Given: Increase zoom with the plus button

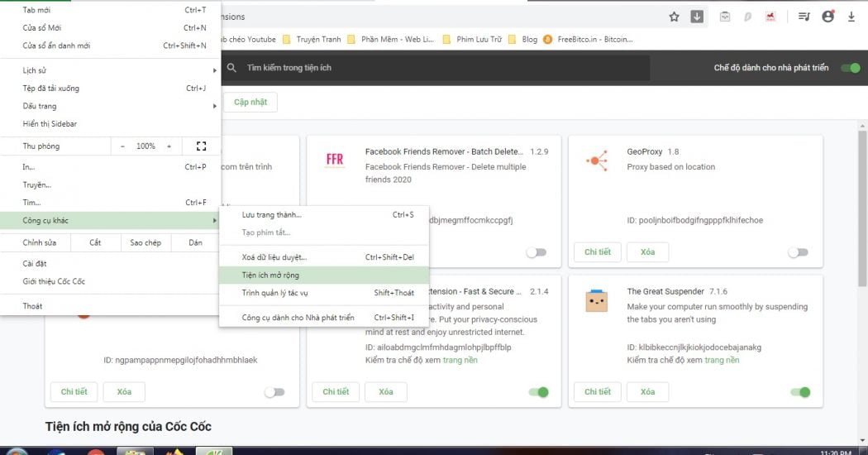Looking at the screenshot, I should coord(169,146).
